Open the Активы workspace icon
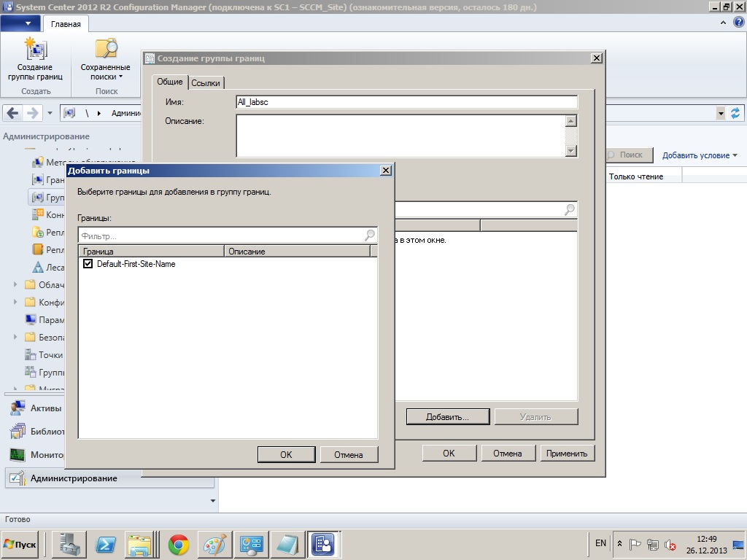The image size is (747, 560). [18, 408]
